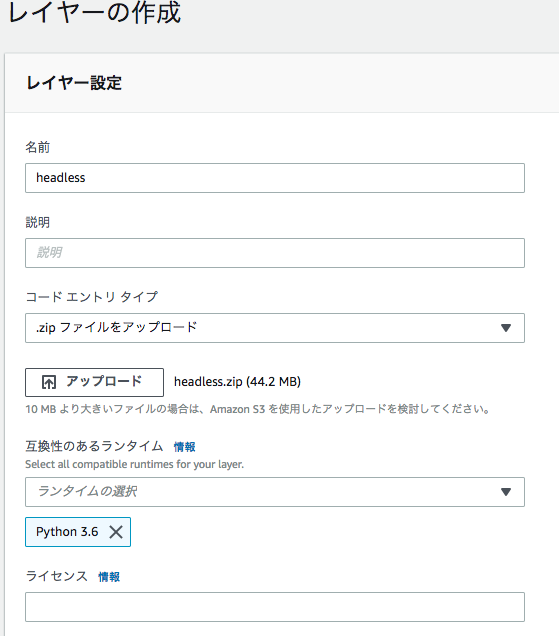Click the headless.zip (44.2 MB) file name
This screenshot has height=636, width=559.
click(x=237, y=382)
